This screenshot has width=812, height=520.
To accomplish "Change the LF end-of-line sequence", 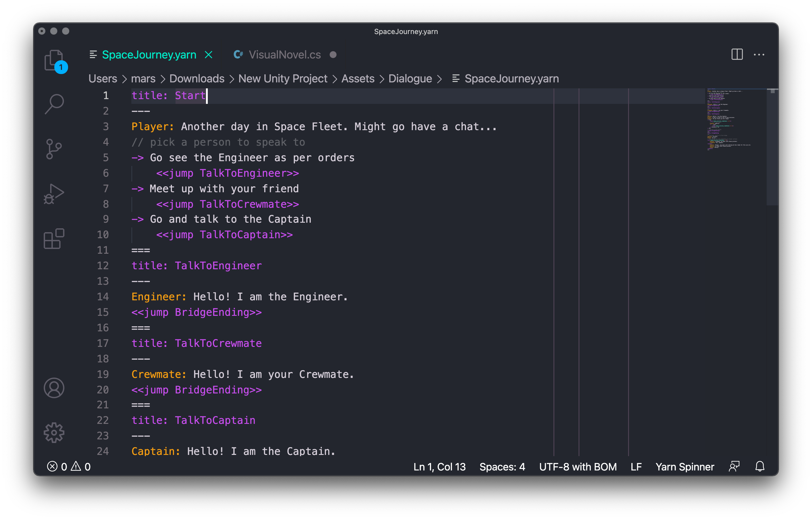I will 636,467.
